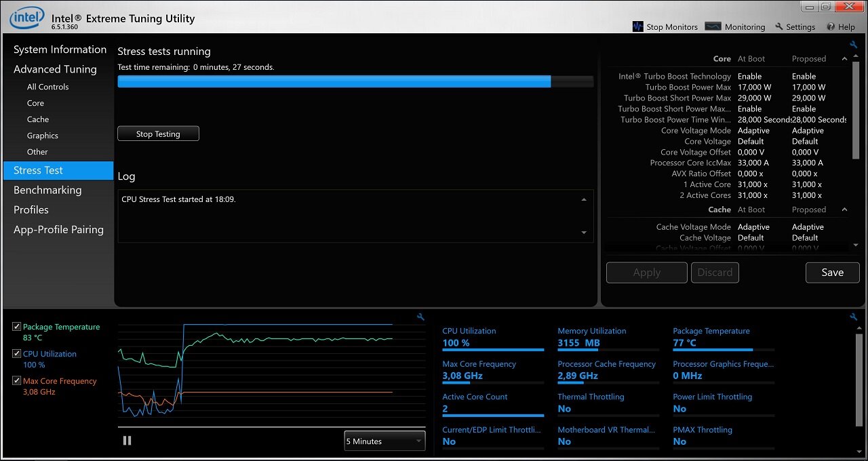Open Settings via the wrench icon
This screenshot has width=868, height=461.
[779, 26]
